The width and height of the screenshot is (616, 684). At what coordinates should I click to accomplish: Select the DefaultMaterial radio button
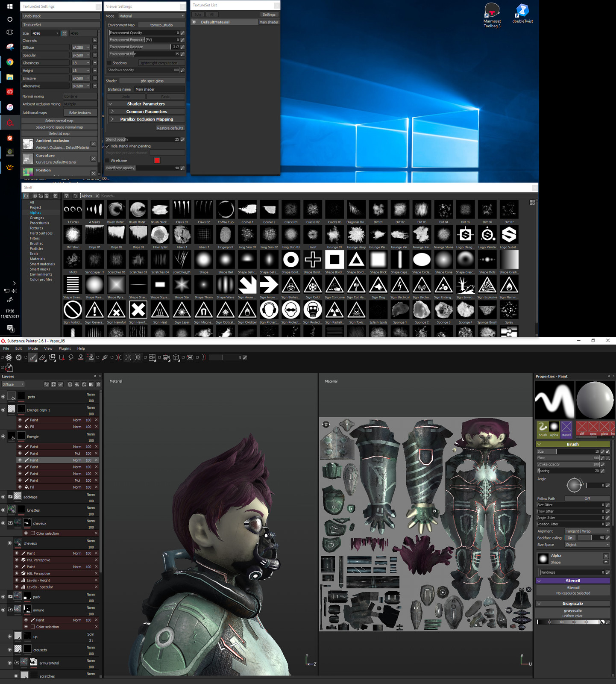[x=194, y=22]
